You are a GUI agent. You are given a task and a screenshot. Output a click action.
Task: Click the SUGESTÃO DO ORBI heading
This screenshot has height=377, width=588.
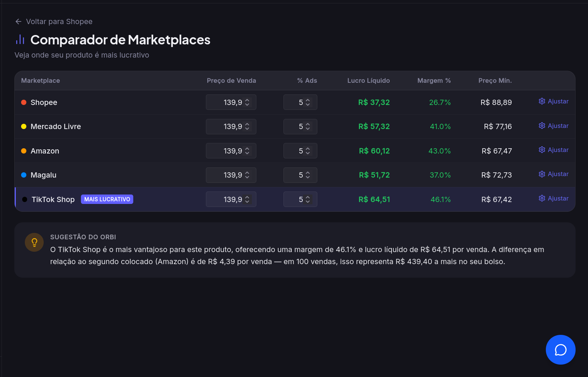point(83,237)
